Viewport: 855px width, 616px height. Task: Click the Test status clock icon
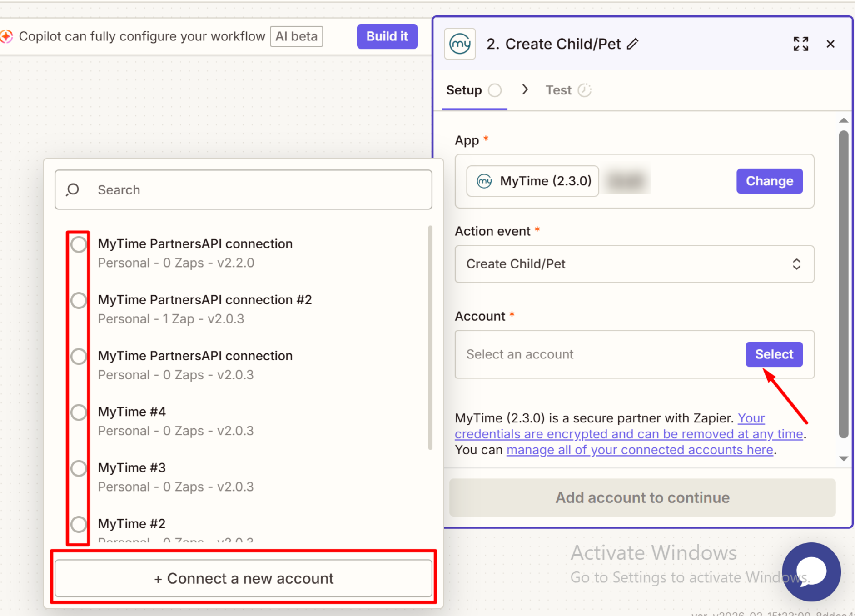pos(584,90)
